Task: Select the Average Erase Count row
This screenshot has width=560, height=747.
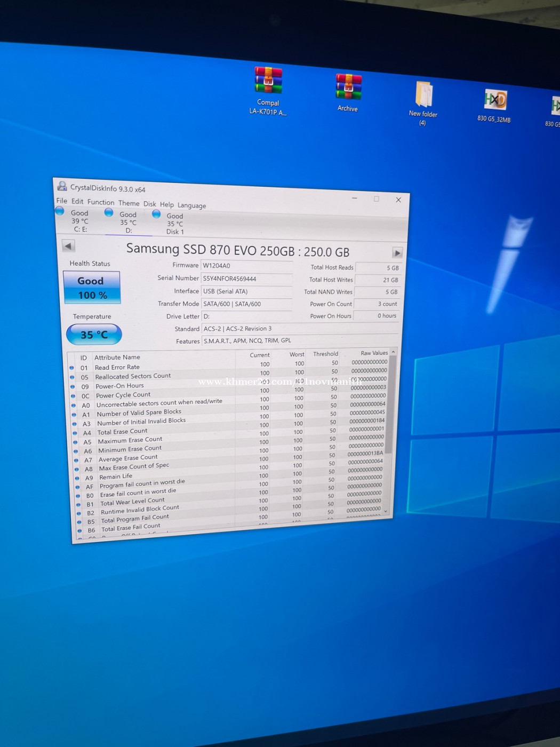Action: click(x=229, y=454)
